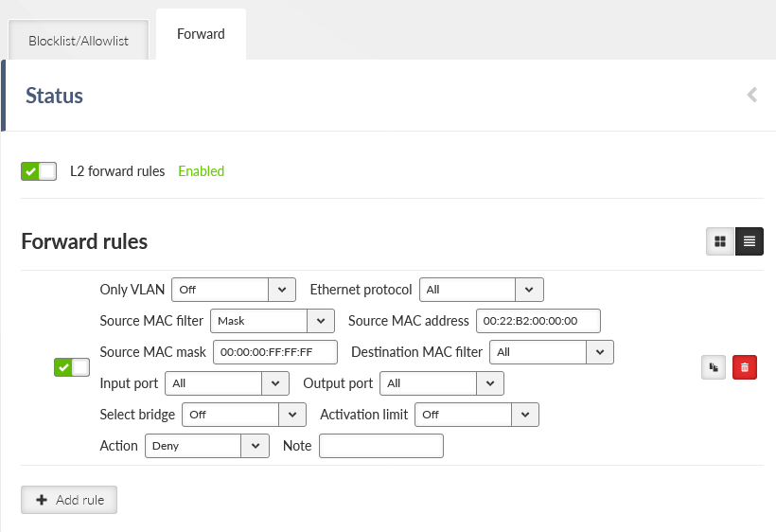Open the Action dropdown set to Deny
Image resolution: width=776 pixels, height=532 pixels.
[207, 446]
